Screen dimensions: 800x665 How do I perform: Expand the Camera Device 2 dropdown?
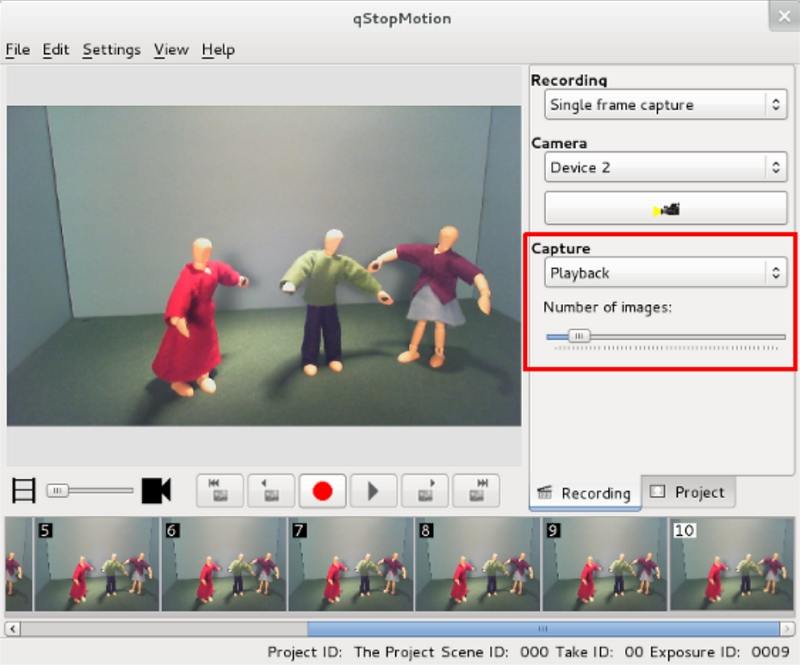pyautogui.click(x=664, y=167)
